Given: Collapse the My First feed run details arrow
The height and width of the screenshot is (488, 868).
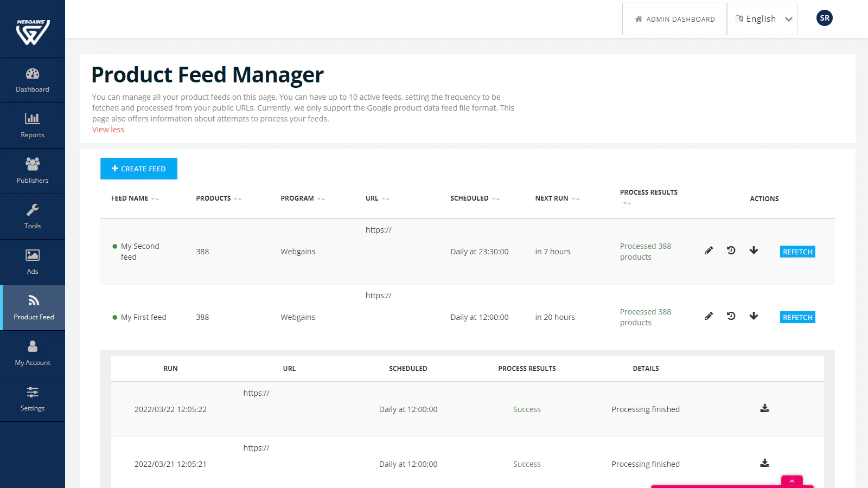Looking at the screenshot, I should click(x=754, y=316).
